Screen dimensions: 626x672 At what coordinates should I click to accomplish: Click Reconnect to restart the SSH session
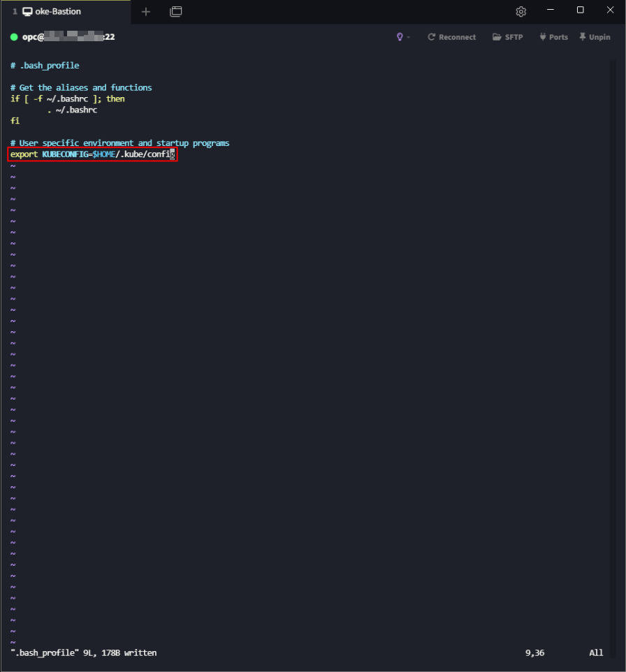click(451, 37)
